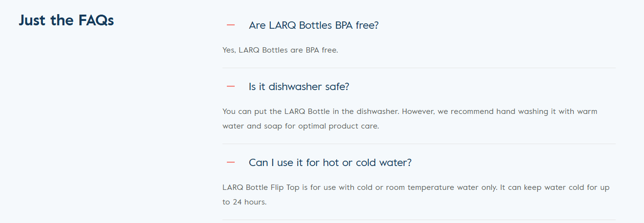Click the minus icon beside BPA free question

pos(231,25)
